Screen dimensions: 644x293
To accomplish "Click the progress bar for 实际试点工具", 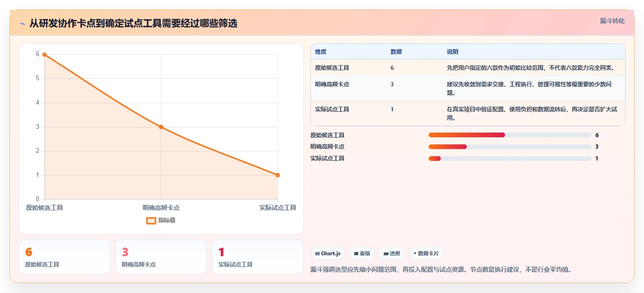I will point(510,159).
